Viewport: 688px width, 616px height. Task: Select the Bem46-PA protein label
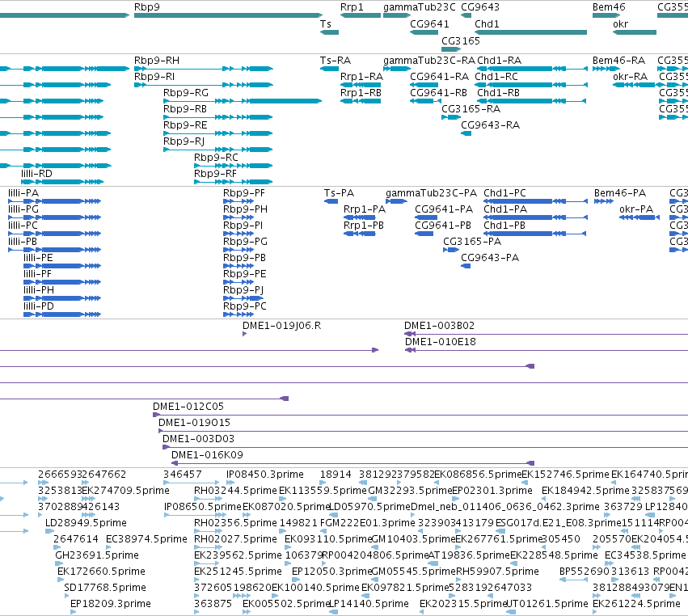620,193
